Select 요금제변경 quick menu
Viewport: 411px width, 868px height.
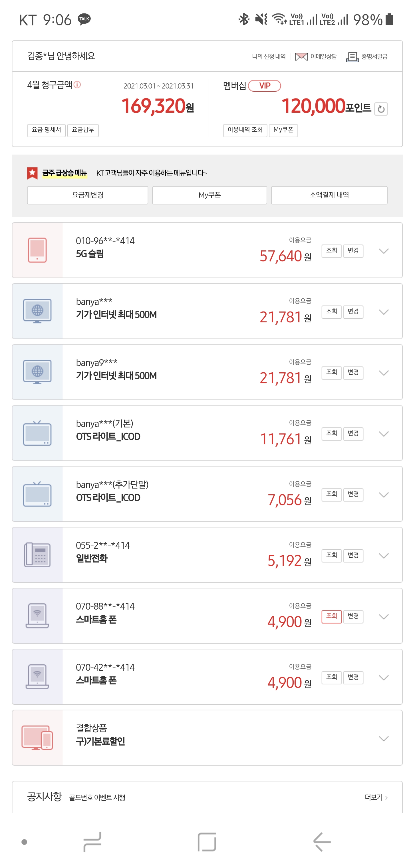tap(88, 195)
